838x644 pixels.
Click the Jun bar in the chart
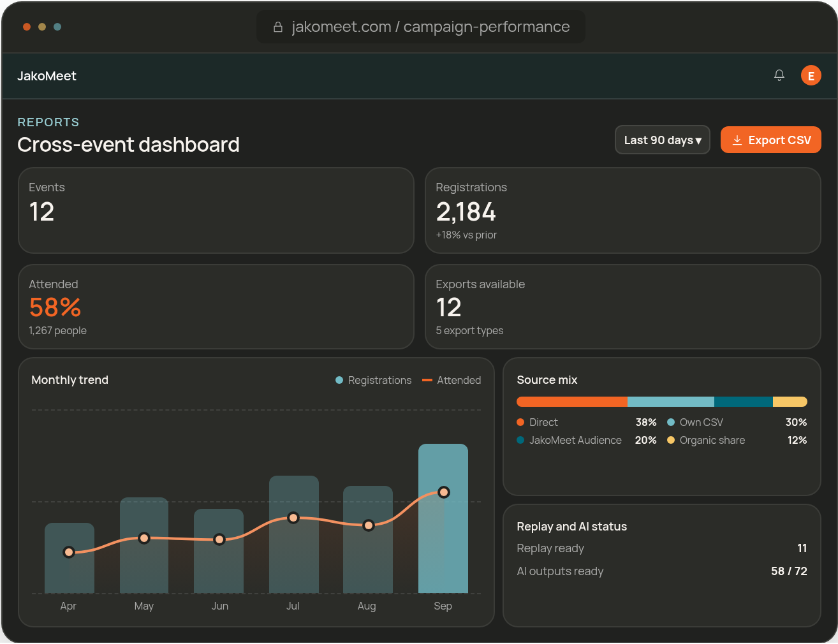coord(219,551)
